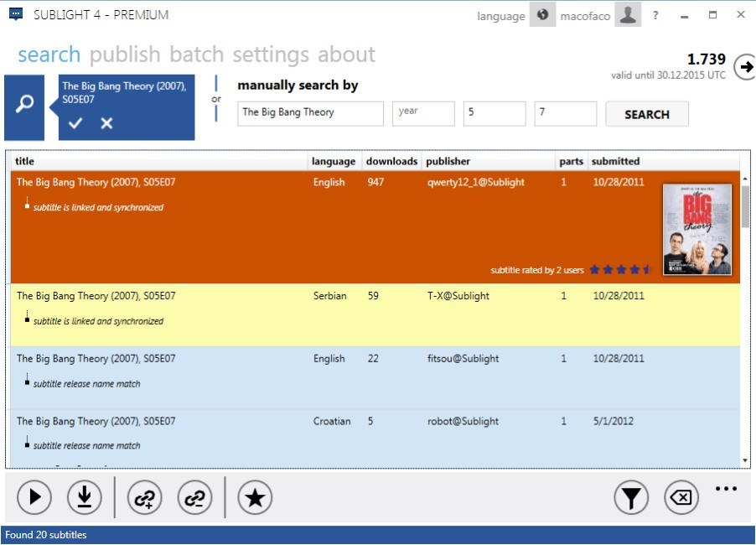Click the year input field

click(x=423, y=113)
